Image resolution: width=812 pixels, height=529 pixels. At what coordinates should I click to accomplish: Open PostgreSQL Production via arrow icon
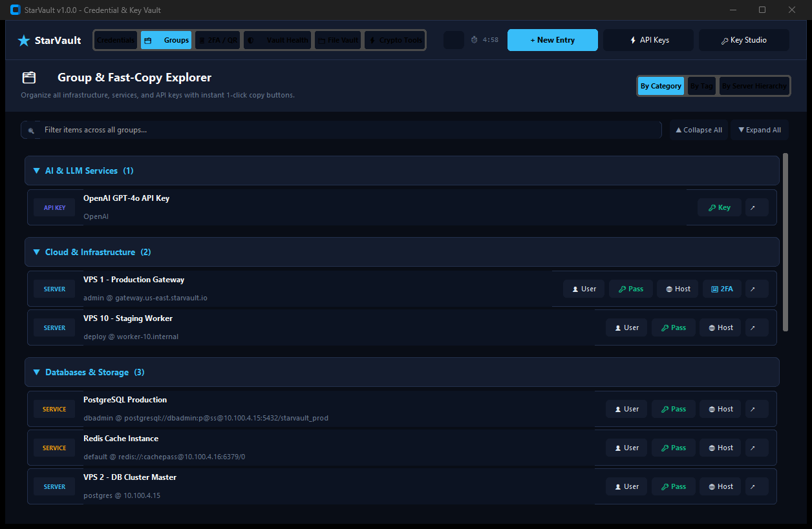pyautogui.click(x=756, y=409)
